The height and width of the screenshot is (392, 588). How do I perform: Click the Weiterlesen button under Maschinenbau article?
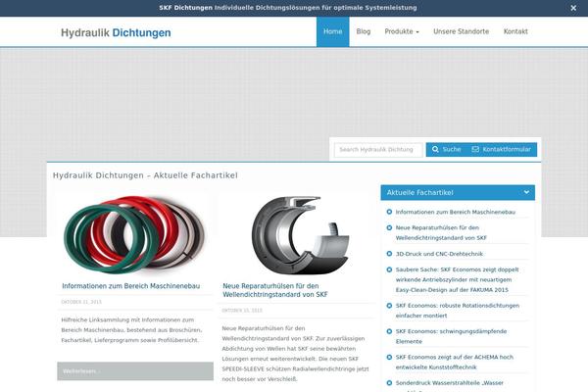click(x=135, y=371)
